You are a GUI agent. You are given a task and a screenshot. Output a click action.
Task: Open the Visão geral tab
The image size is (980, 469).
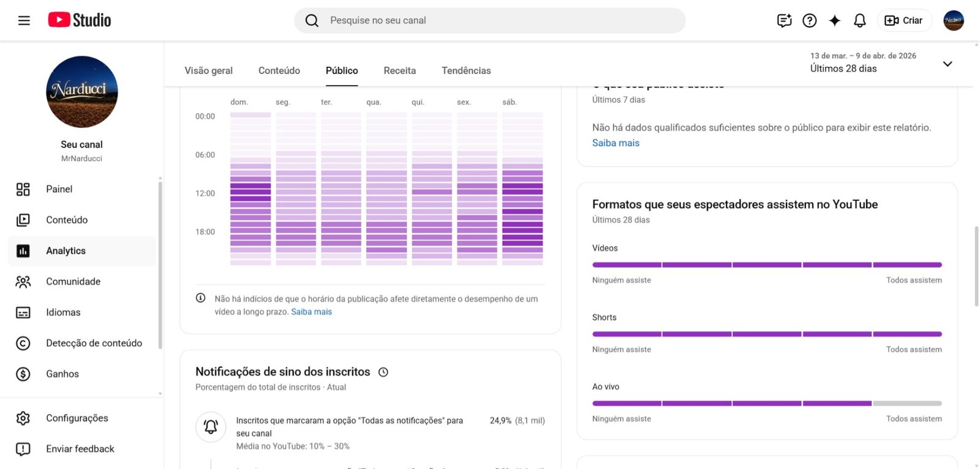pyautogui.click(x=209, y=70)
